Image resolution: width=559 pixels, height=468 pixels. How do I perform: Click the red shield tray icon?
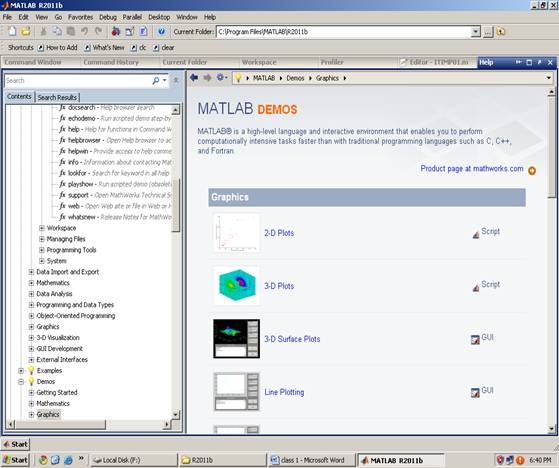point(500,460)
